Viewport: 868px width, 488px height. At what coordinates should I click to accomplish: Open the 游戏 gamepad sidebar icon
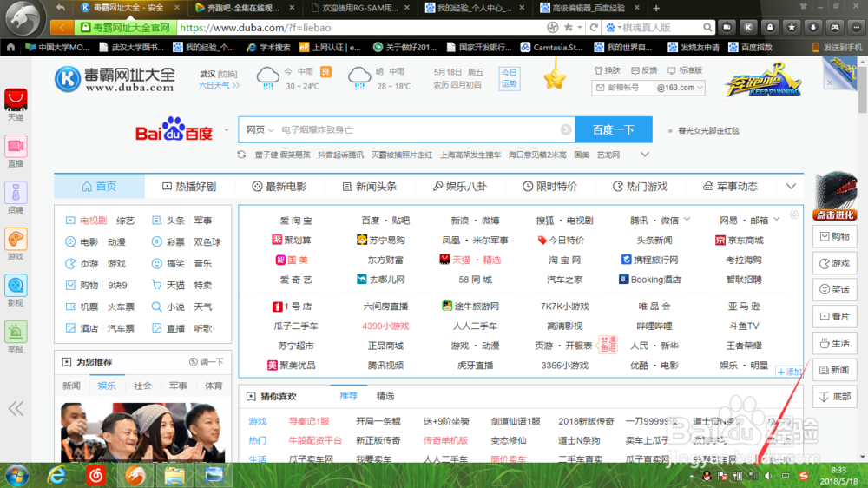16,240
